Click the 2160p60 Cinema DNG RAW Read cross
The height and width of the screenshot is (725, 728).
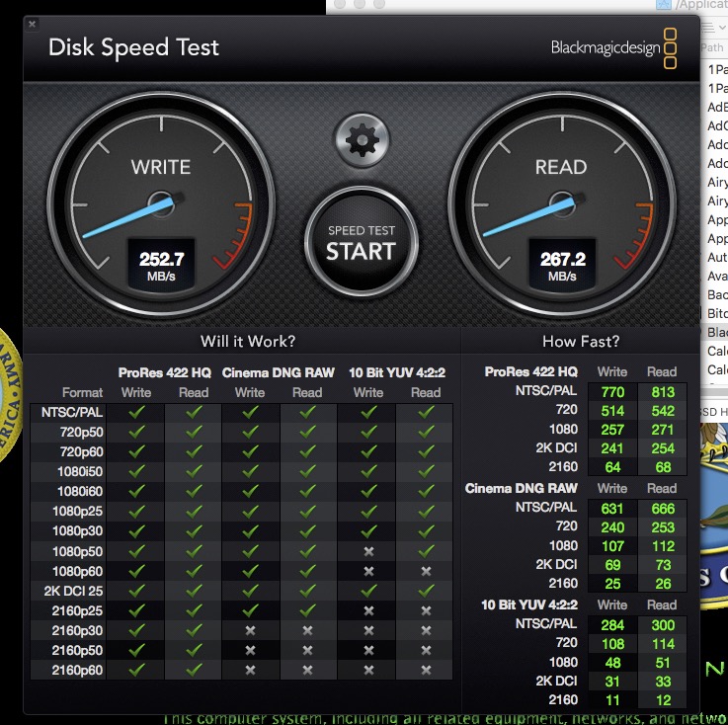coord(307,670)
